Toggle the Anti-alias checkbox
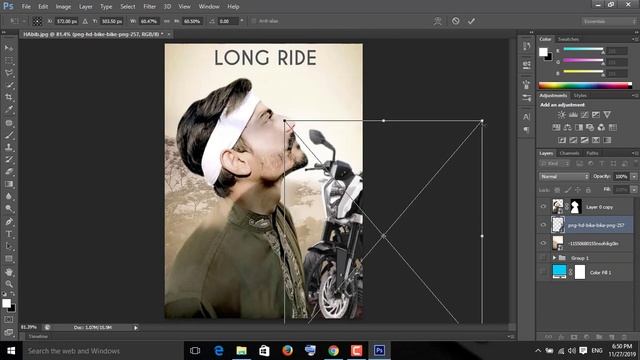 coord(253,21)
